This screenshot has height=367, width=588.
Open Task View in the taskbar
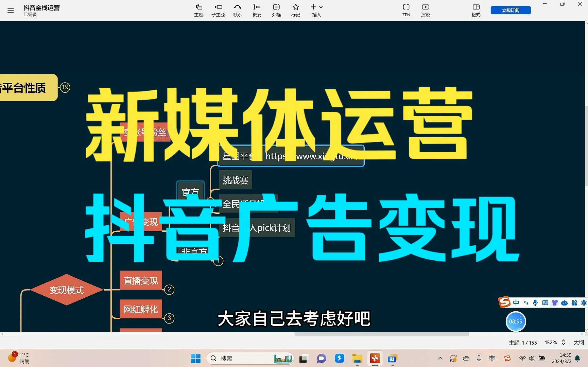pos(303,359)
